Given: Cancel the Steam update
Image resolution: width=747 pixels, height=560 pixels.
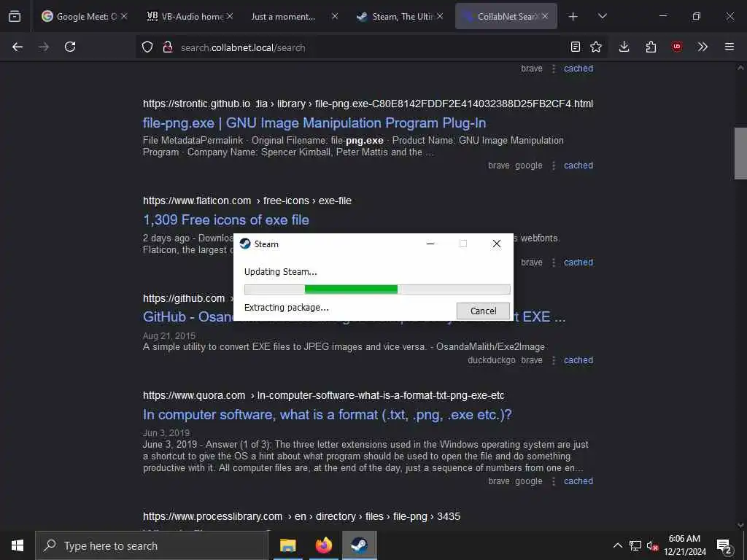Looking at the screenshot, I should pyautogui.click(x=483, y=311).
